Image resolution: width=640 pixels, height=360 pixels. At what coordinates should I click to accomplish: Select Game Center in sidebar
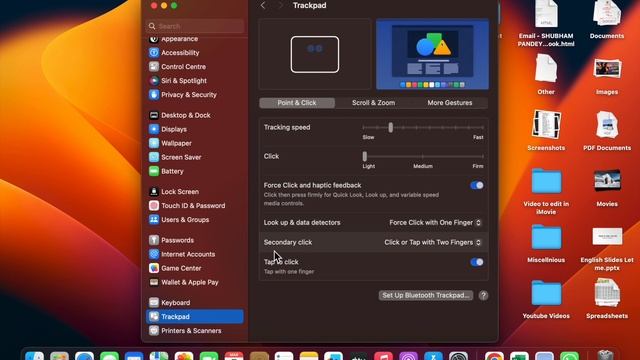[x=176, y=268]
